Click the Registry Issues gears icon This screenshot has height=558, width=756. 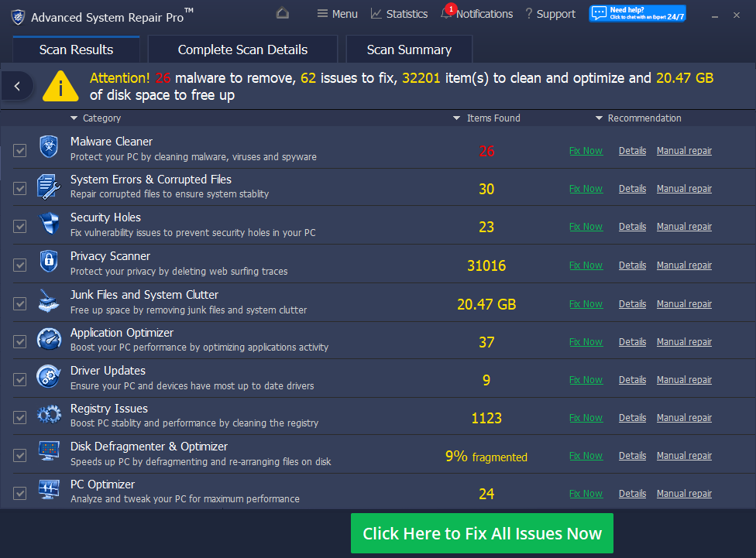coord(49,414)
